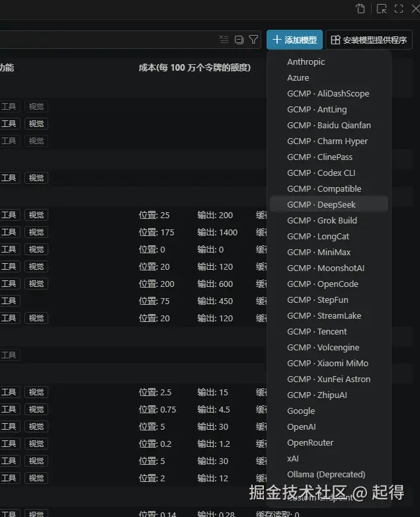
Task: Choose GCMP · Codex CLI
Action: [x=329, y=173]
